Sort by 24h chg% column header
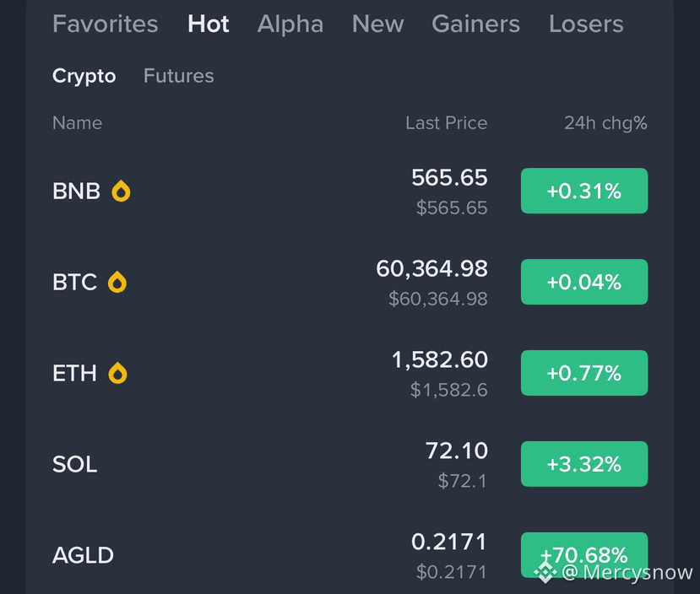Image resolution: width=700 pixels, height=594 pixels. click(605, 123)
